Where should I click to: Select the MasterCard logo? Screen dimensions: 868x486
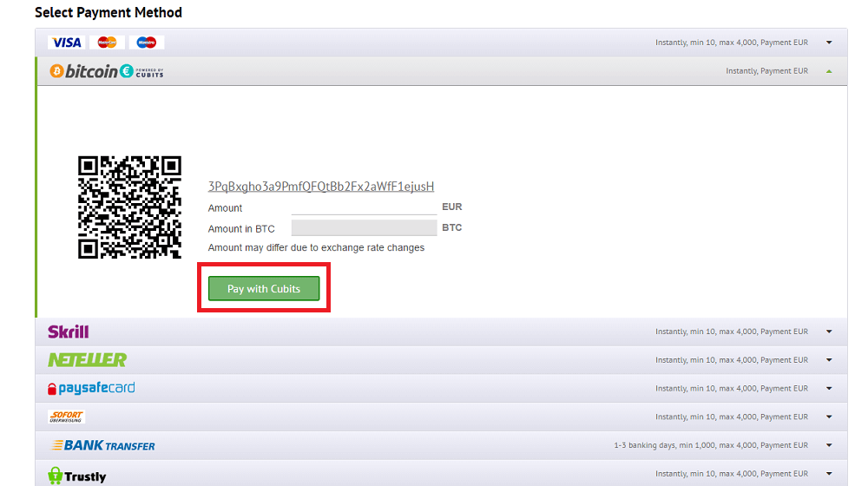(x=107, y=43)
